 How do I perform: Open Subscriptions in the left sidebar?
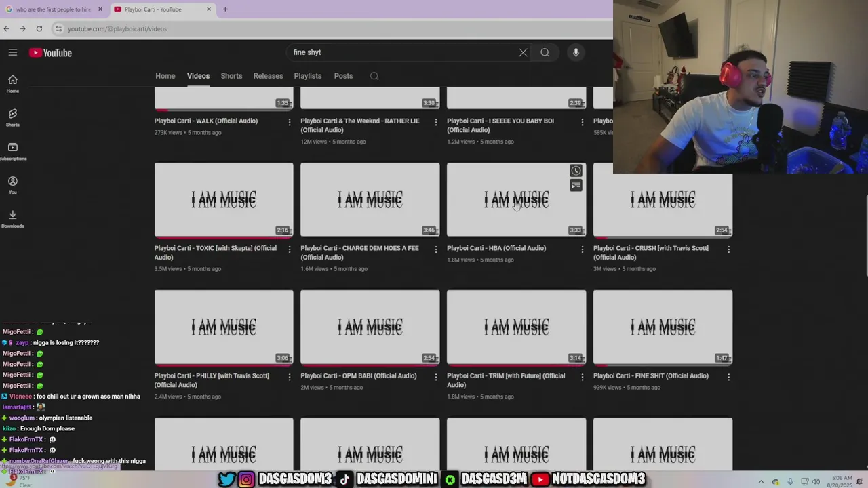(13, 152)
